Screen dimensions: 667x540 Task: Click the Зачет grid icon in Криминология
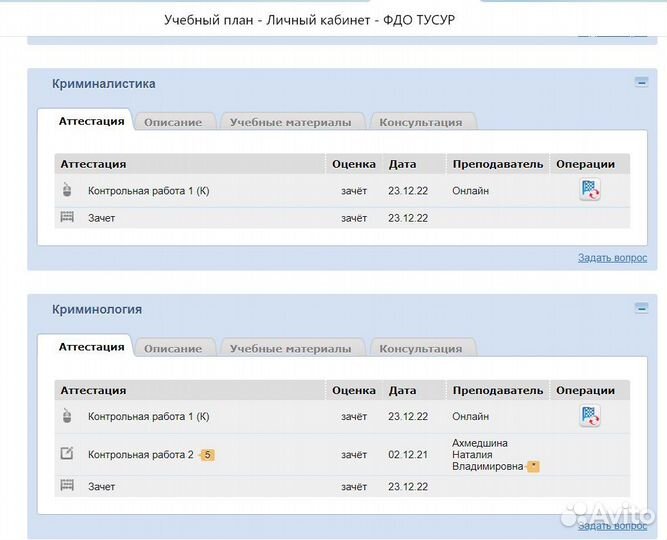pyautogui.click(x=67, y=486)
